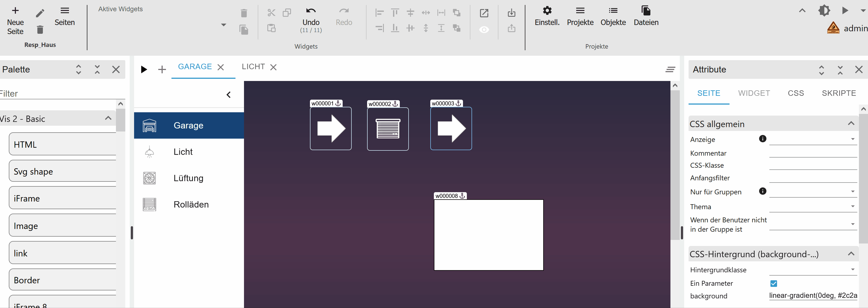Switch to the LICHT tab
Image resolution: width=868 pixels, height=308 pixels.
(x=253, y=67)
